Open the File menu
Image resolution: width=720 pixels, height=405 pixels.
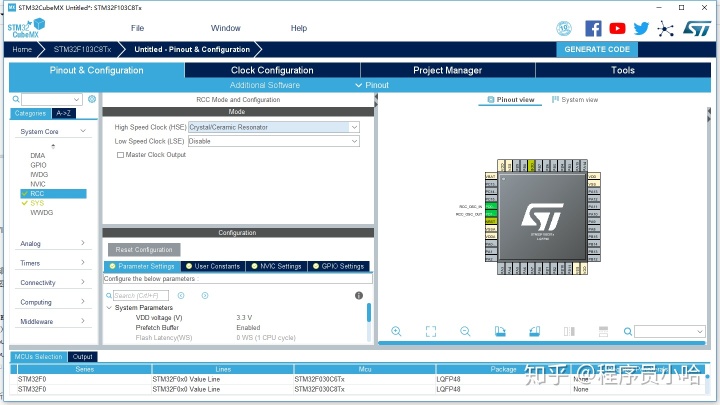pyautogui.click(x=137, y=28)
